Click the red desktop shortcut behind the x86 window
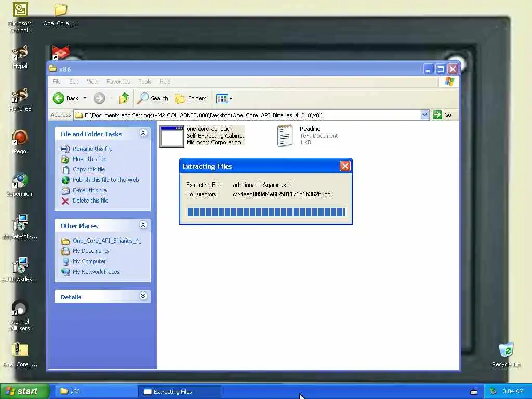This screenshot has height=399, width=532. pyautogui.click(x=60, y=52)
